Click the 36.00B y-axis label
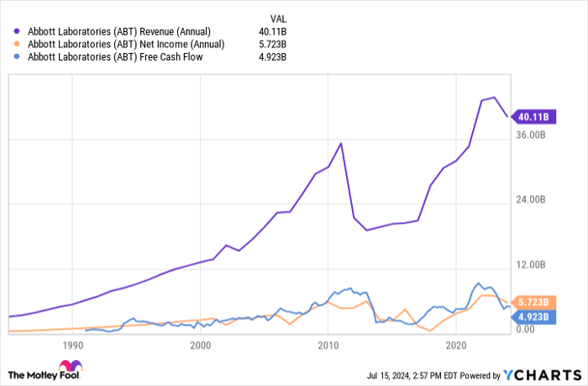 [531, 135]
